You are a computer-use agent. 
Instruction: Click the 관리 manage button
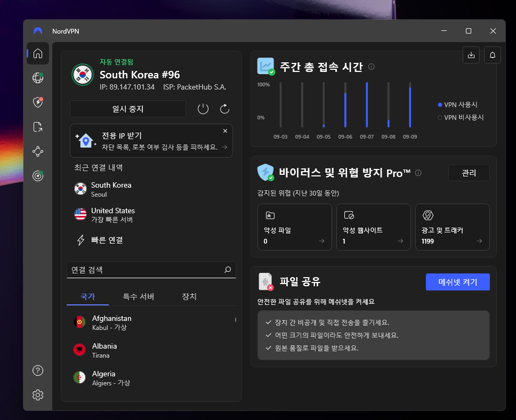point(469,173)
